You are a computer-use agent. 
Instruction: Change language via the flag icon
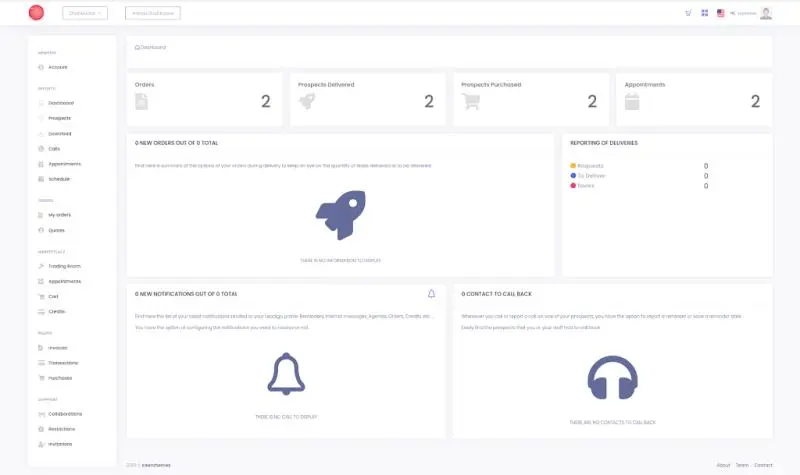[720, 13]
